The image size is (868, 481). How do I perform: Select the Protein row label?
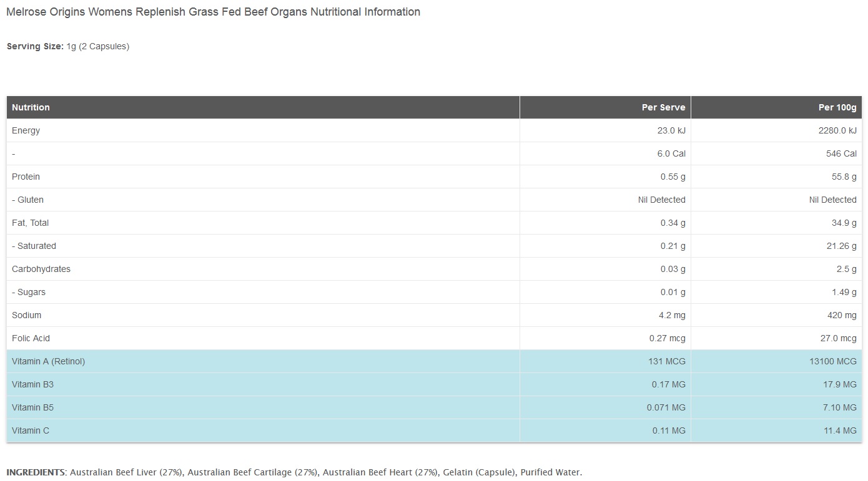tap(26, 177)
